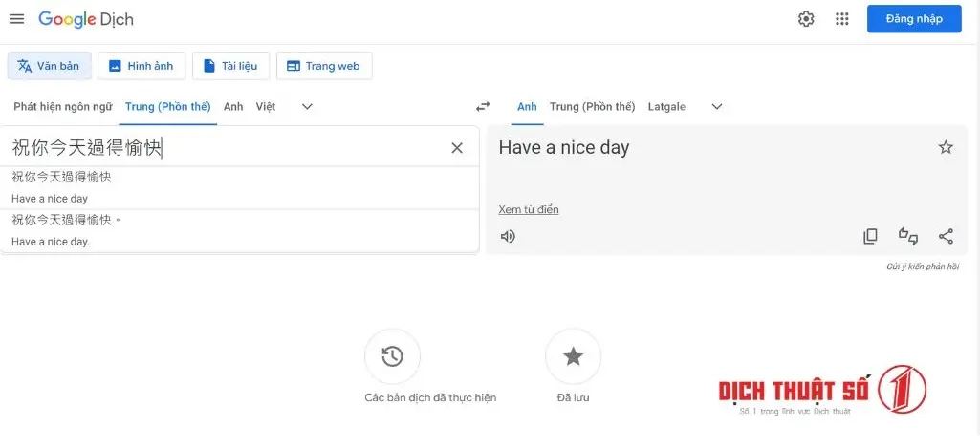The height and width of the screenshot is (448, 980).
Task: Save translation with the star icon
Action: [x=946, y=147]
